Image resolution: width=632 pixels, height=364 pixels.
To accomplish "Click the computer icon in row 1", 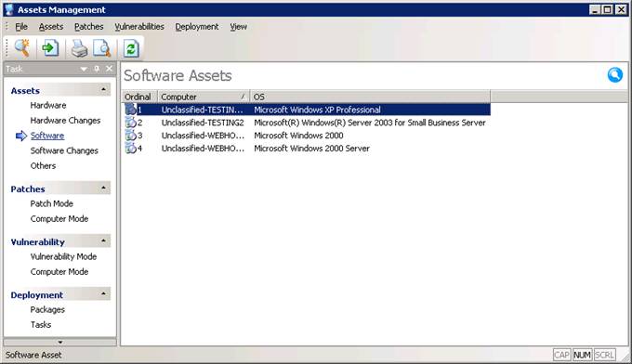I will coord(131,110).
